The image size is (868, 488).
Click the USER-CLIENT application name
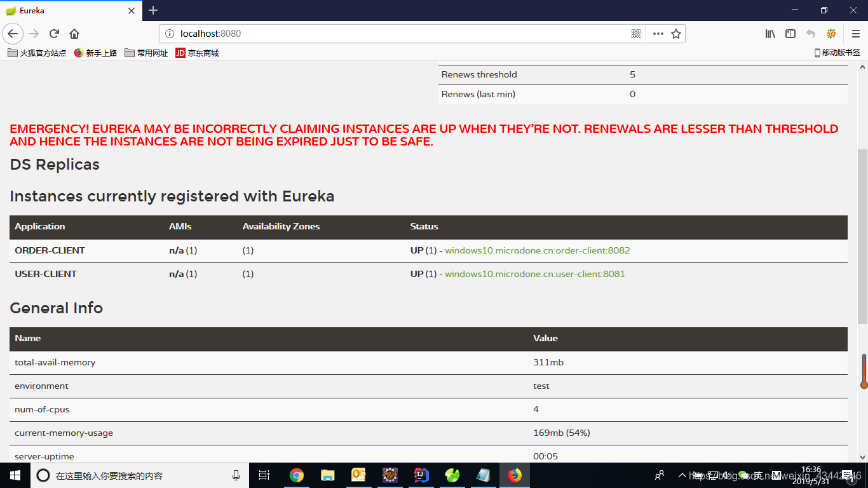pyautogui.click(x=46, y=274)
